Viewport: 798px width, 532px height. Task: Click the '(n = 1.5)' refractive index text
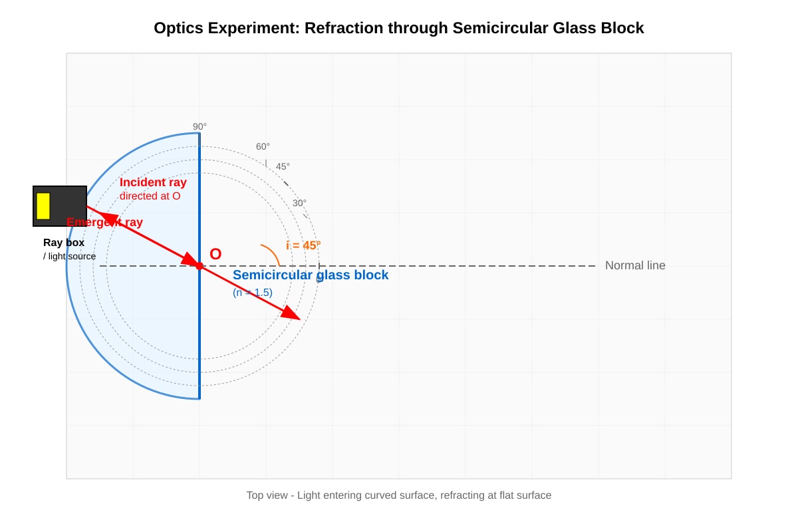253,292
